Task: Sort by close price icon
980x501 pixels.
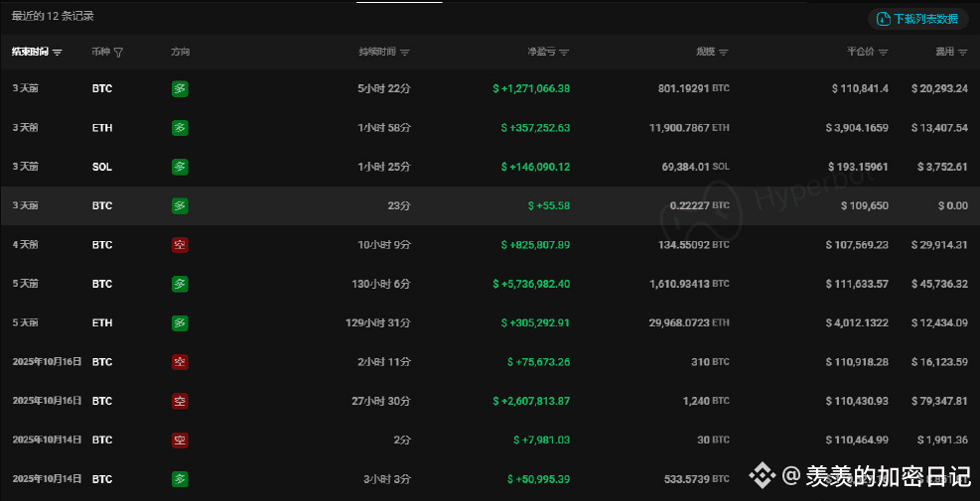Action: pyautogui.click(x=883, y=52)
